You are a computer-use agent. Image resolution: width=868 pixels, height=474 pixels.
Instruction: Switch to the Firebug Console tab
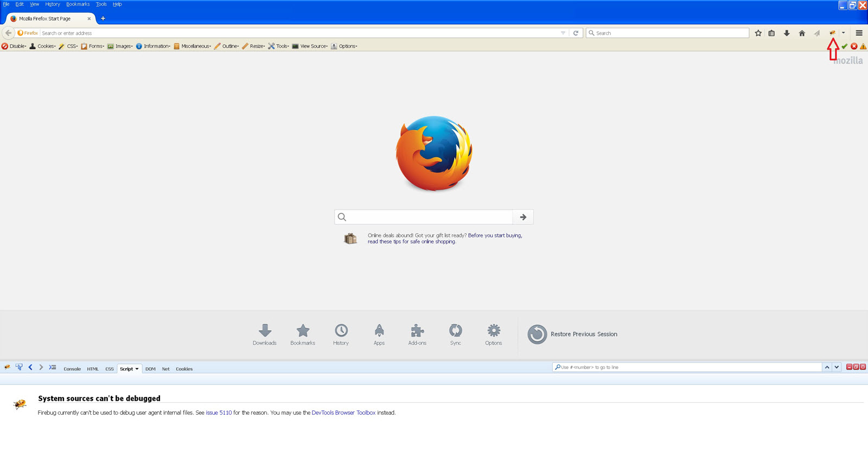click(72, 369)
